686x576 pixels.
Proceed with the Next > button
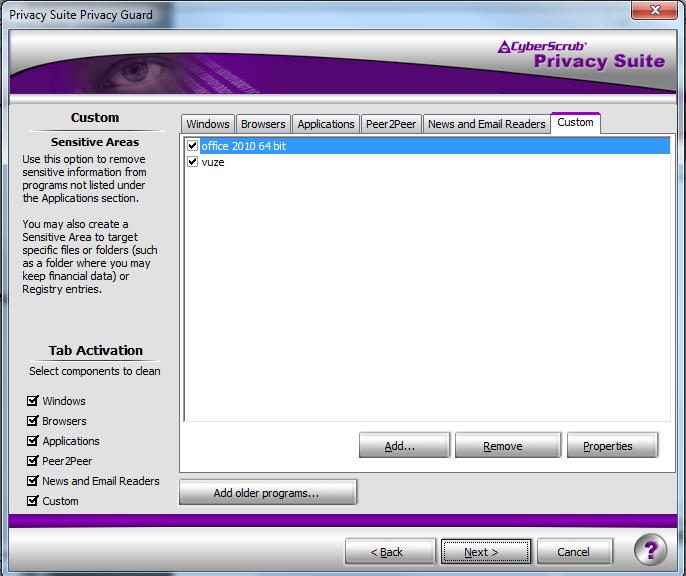pyautogui.click(x=486, y=552)
